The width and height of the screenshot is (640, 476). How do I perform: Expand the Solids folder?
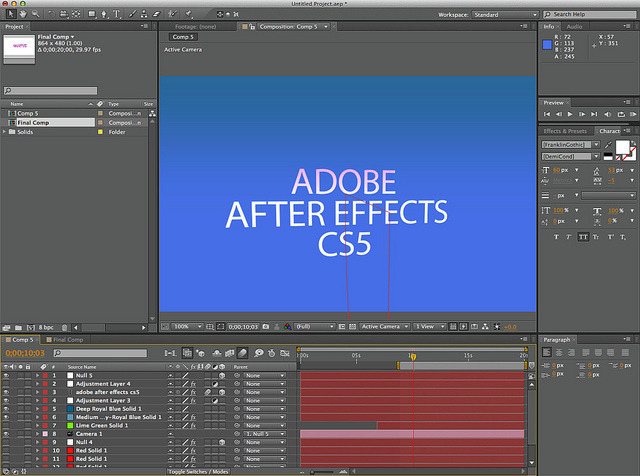pyautogui.click(x=4, y=132)
